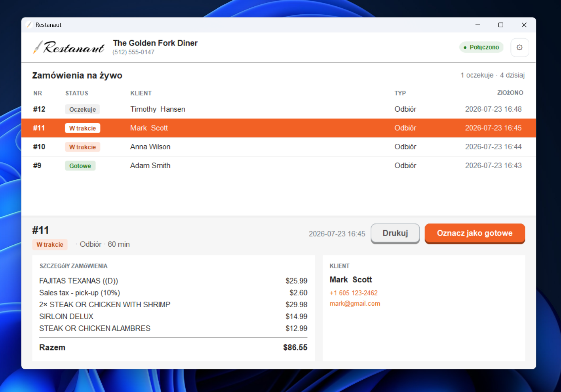
Task: Click details timestamp beside Drukuj button
Action: pyautogui.click(x=337, y=234)
